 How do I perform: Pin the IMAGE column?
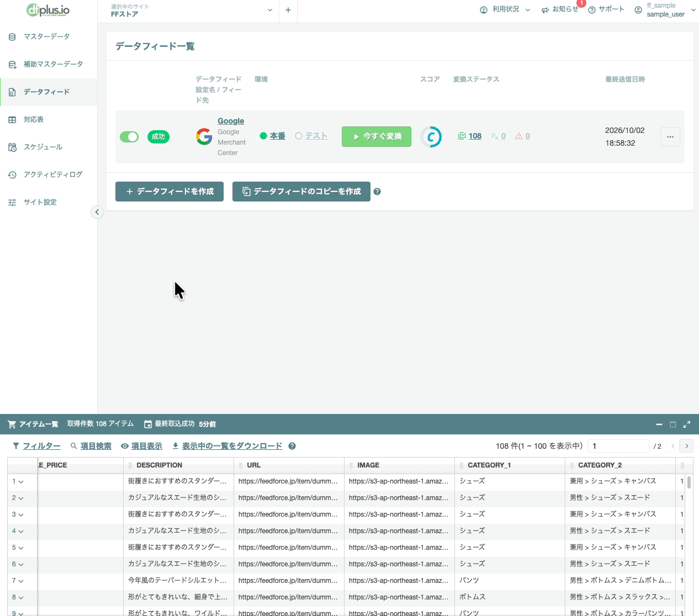(352, 465)
